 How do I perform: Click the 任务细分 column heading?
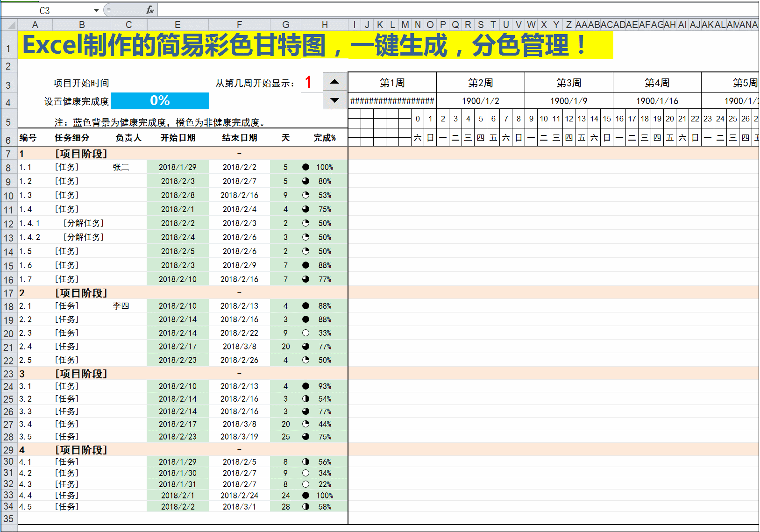72,138
